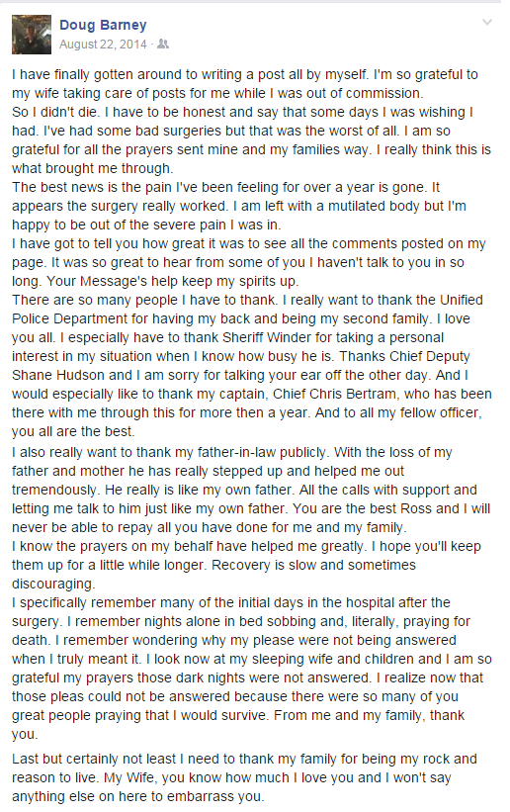Expand the post options chevron menu
The height and width of the screenshot is (812, 510).
point(486,23)
